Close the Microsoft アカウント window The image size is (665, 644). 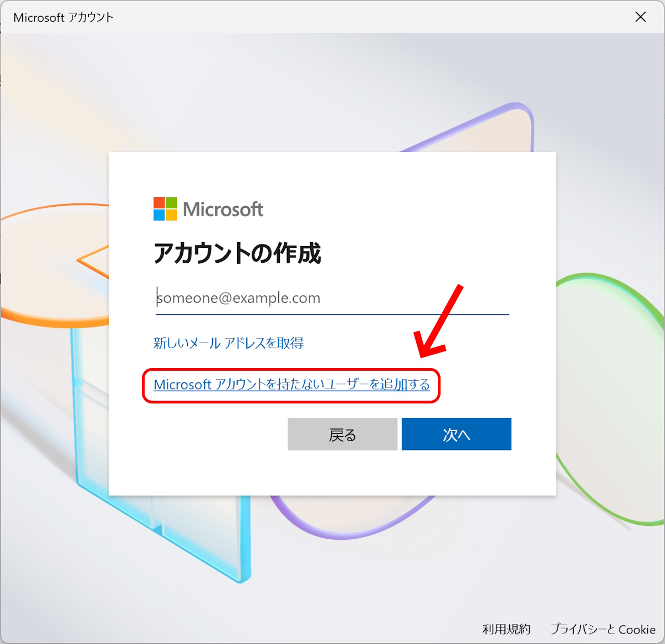(640, 17)
